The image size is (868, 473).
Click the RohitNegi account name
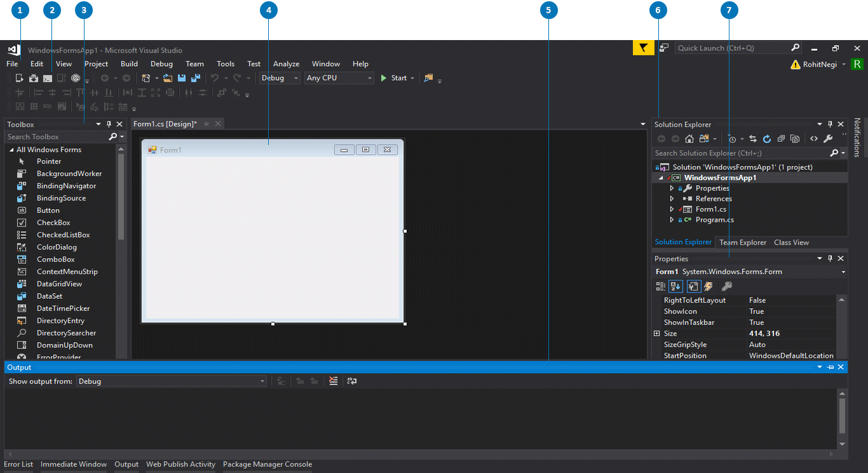[x=820, y=64]
